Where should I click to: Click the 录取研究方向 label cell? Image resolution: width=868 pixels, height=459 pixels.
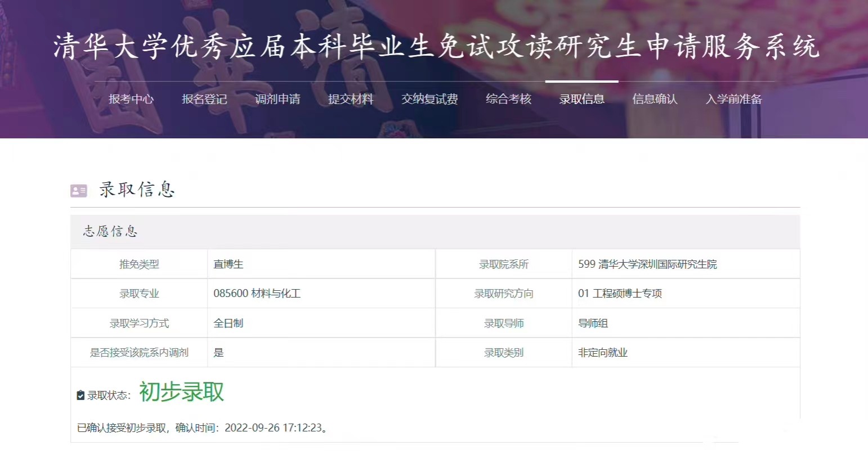504,293
